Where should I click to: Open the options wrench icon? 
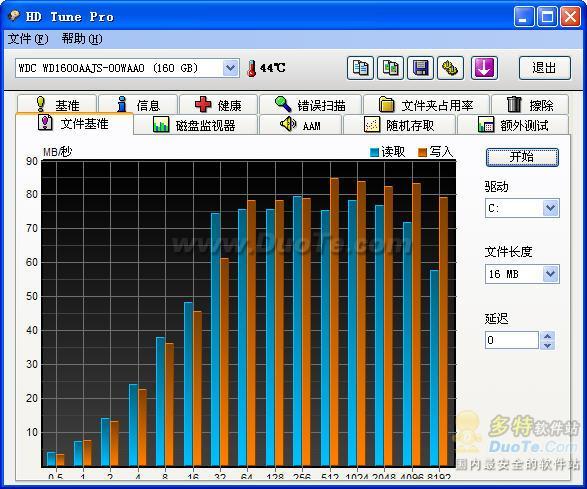tap(451, 68)
